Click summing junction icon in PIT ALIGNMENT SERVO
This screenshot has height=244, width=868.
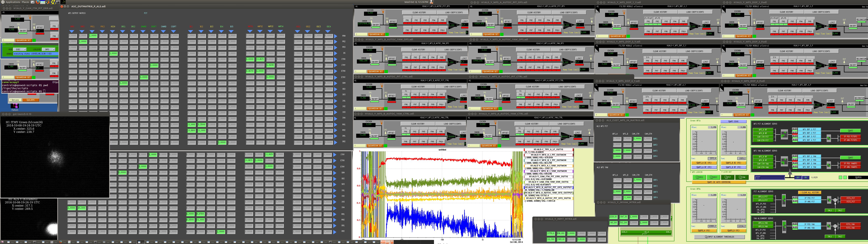pyautogui.click(x=835, y=200)
